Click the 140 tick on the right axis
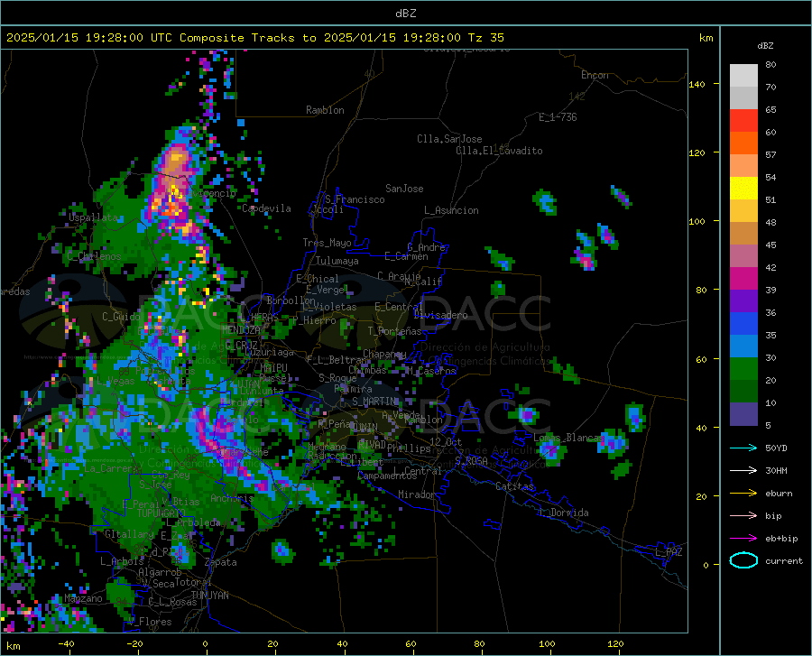 [x=697, y=84]
